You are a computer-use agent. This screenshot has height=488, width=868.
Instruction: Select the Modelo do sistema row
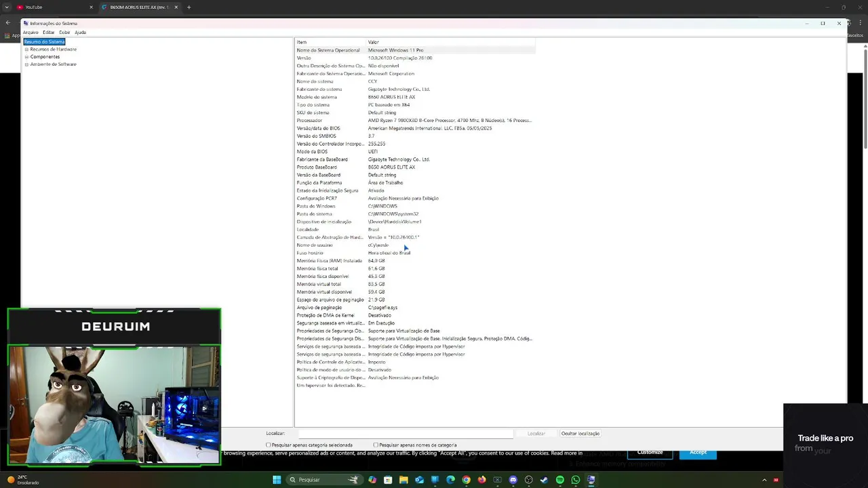point(415,97)
